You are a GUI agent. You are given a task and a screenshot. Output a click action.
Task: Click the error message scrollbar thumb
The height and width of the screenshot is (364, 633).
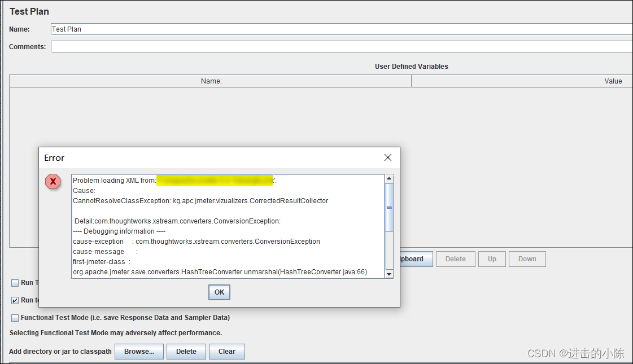[x=389, y=207]
